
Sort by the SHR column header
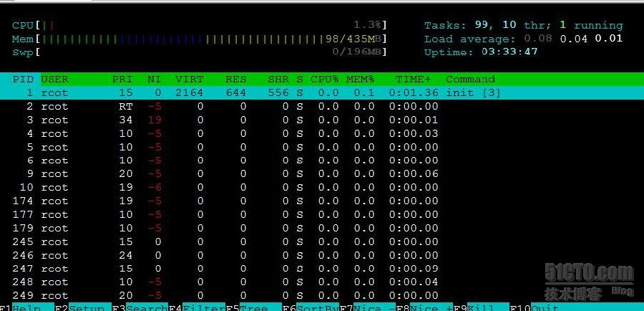coord(278,79)
